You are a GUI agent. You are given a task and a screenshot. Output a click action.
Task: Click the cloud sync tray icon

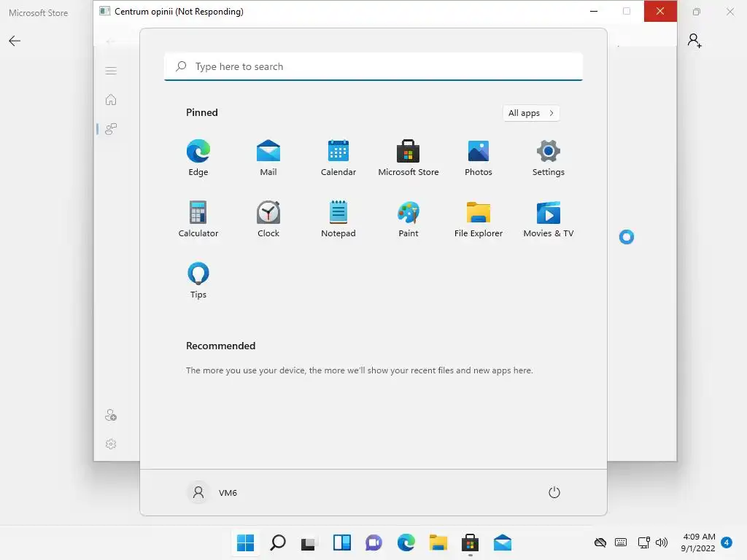tap(600, 542)
